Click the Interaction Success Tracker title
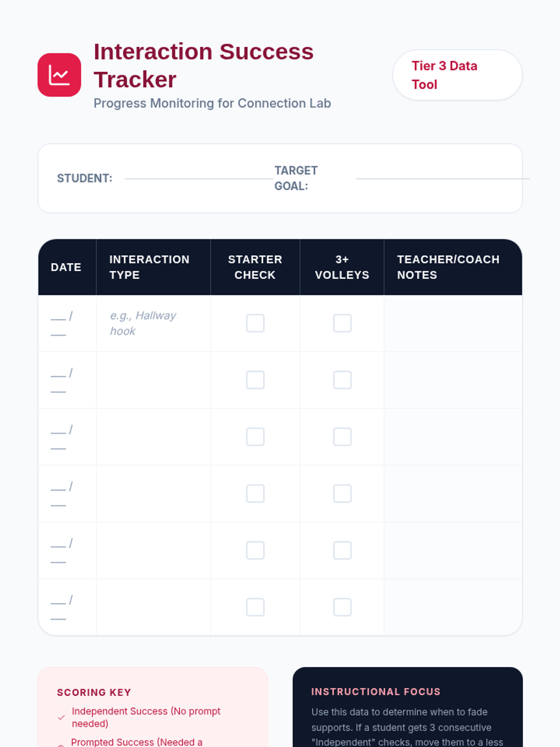560x747 pixels. coord(203,65)
